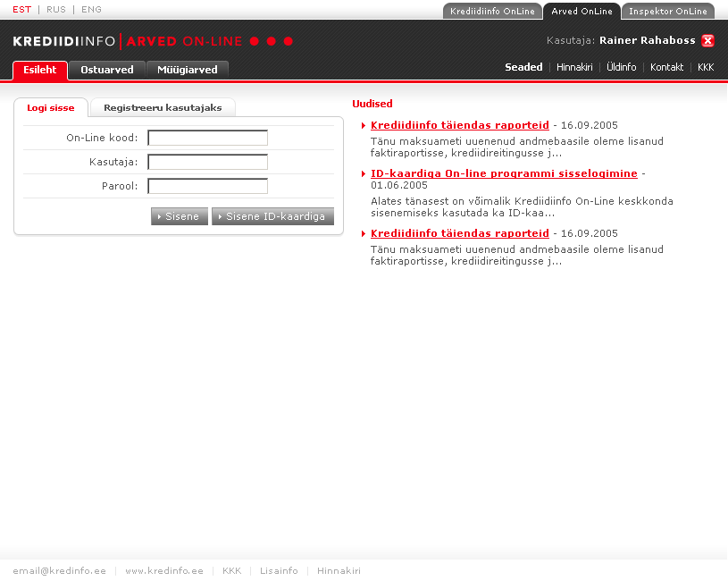Click the red arrow bullet before ID-kaardiga news

(364, 174)
